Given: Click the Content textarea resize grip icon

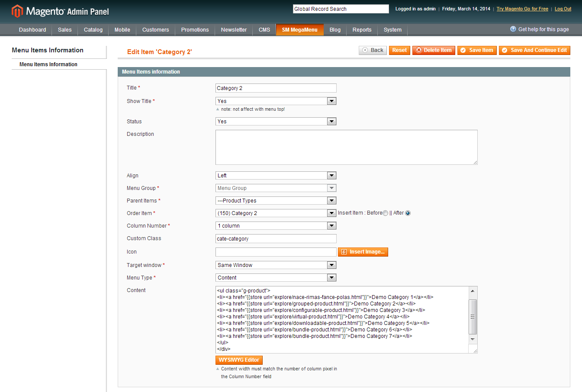Looking at the screenshot, I should [475, 350].
